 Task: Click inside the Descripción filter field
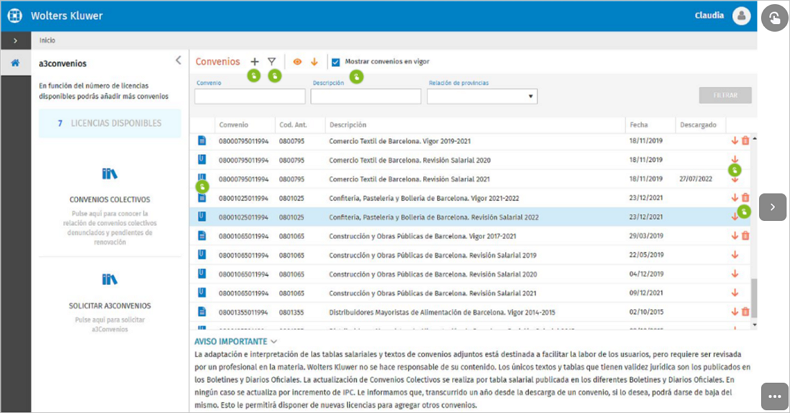tap(366, 96)
